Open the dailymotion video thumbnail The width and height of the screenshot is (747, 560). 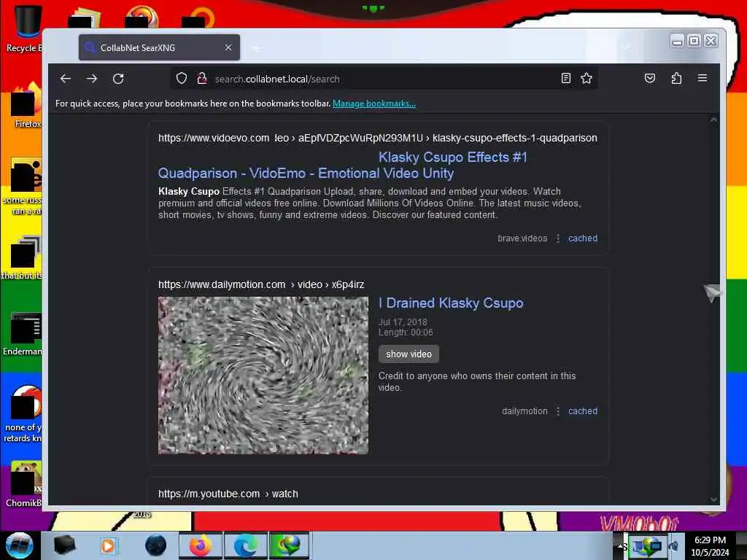263,376
